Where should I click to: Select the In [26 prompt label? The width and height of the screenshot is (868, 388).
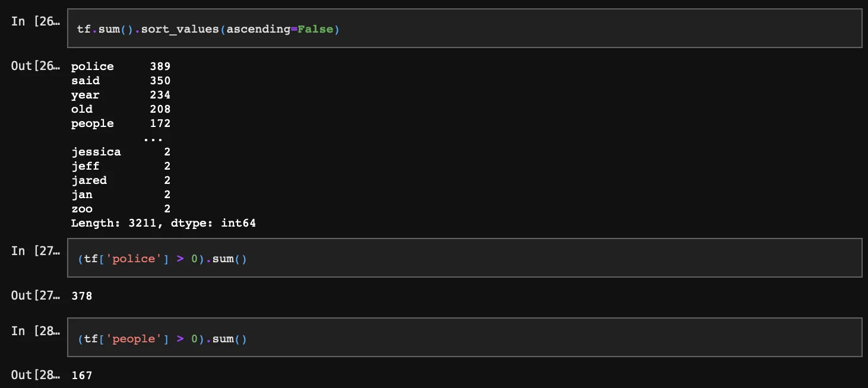tap(35, 22)
